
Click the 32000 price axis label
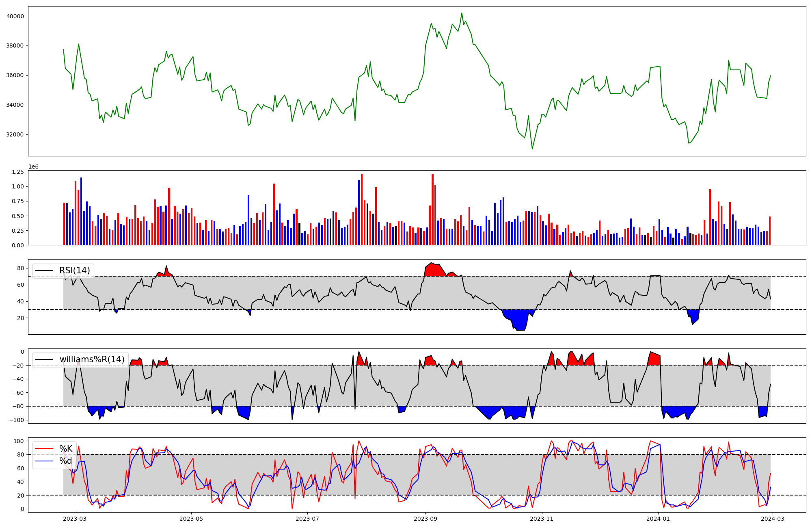(x=15, y=135)
